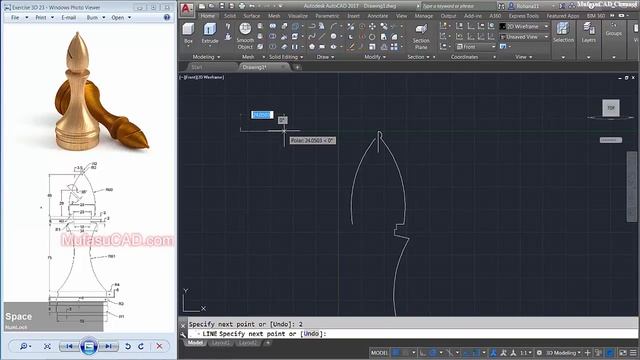Toggle MODEL space button in status bar
This screenshot has width=640, height=360.
(379, 353)
